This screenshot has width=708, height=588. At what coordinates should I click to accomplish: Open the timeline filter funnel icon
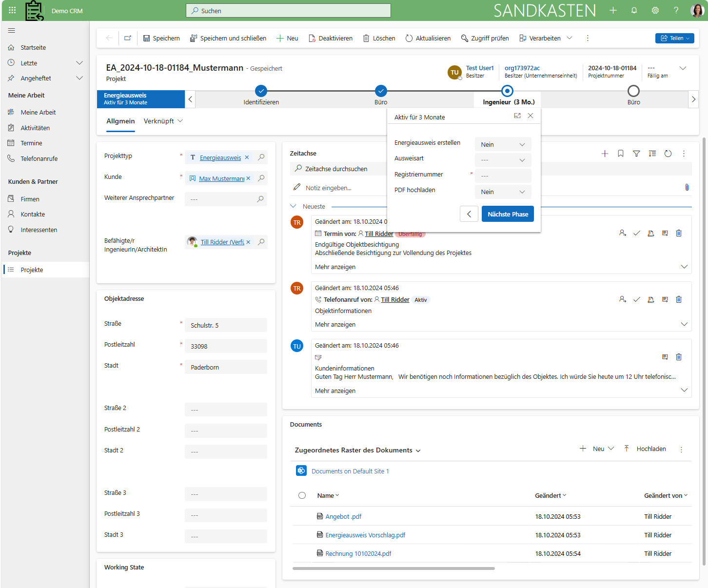click(636, 154)
